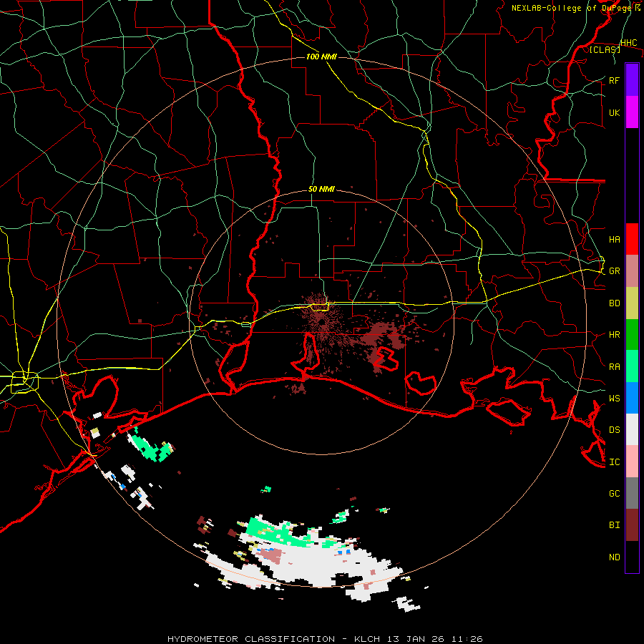644x644 pixels.
Task: Click the 13 JAN 26 date text
Action: click(x=416, y=639)
